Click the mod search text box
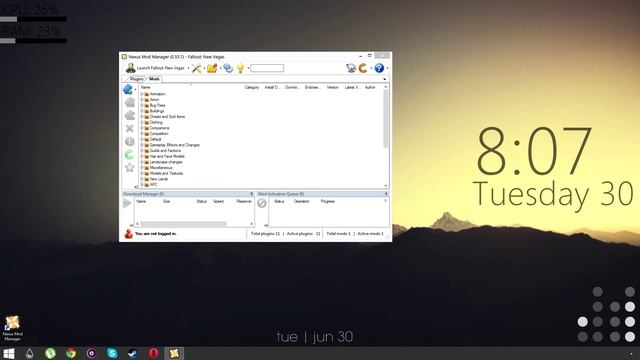This screenshot has width=640, height=360. pyautogui.click(x=267, y=68)
